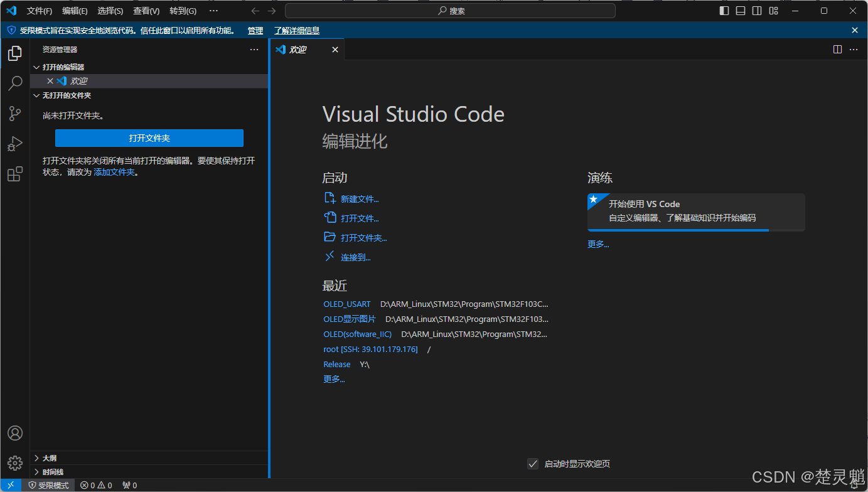The width and height of the screenshot is (868, 492).
Task: Click 连接到... under 启动
Action: pos(356,257)
